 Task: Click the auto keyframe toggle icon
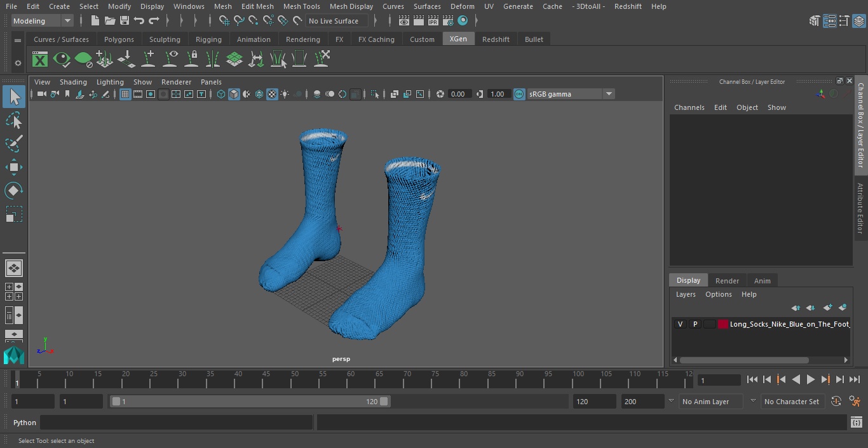coord(836,402)
